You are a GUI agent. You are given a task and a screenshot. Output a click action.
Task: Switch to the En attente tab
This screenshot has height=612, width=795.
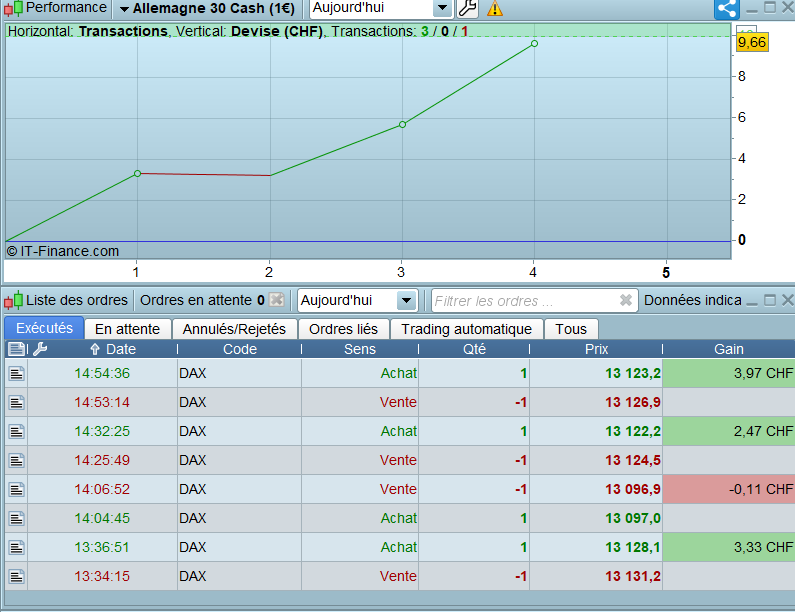127,329
